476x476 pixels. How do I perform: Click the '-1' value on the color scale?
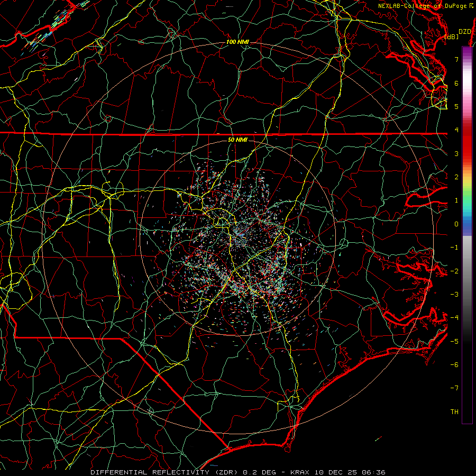pos(454,248)
